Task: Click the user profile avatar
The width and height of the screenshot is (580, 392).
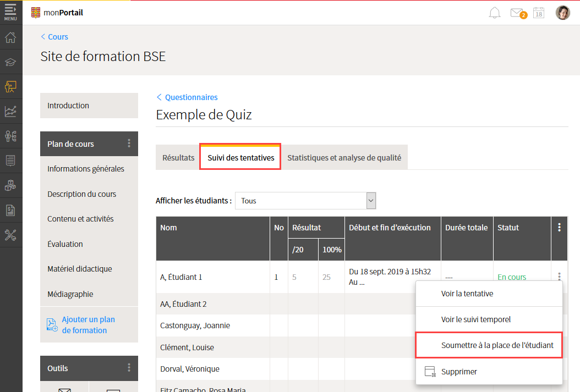Action: 562,13
